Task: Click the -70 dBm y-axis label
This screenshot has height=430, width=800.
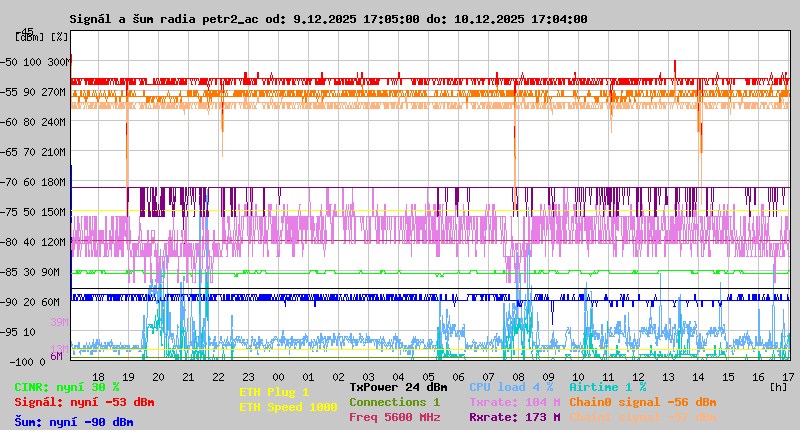Action: pyautogui.click(x=13, y=182)
